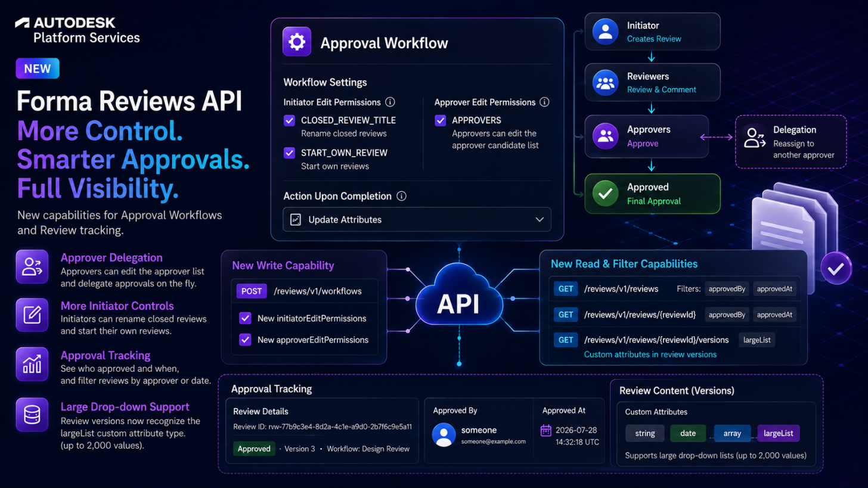
Task: Toggle New initiatorEditPermissions checkbox
Action: pyautogui.click(x=245, y=318)
